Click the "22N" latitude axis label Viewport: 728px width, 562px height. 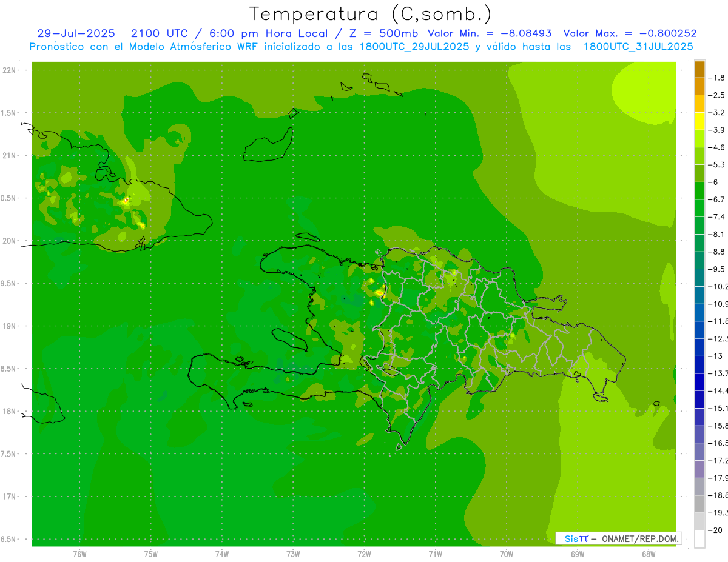tap(8, 70)
